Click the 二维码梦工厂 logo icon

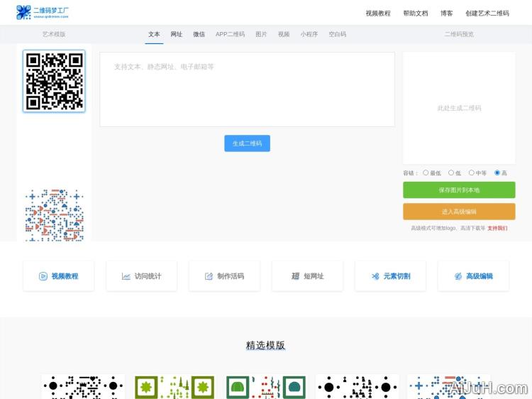point(23,13)
